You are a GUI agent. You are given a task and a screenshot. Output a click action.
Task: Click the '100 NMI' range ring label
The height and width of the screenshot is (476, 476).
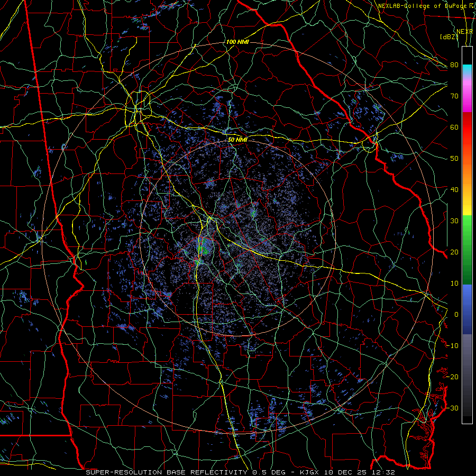pyautogui.click(x=237, y=42)
